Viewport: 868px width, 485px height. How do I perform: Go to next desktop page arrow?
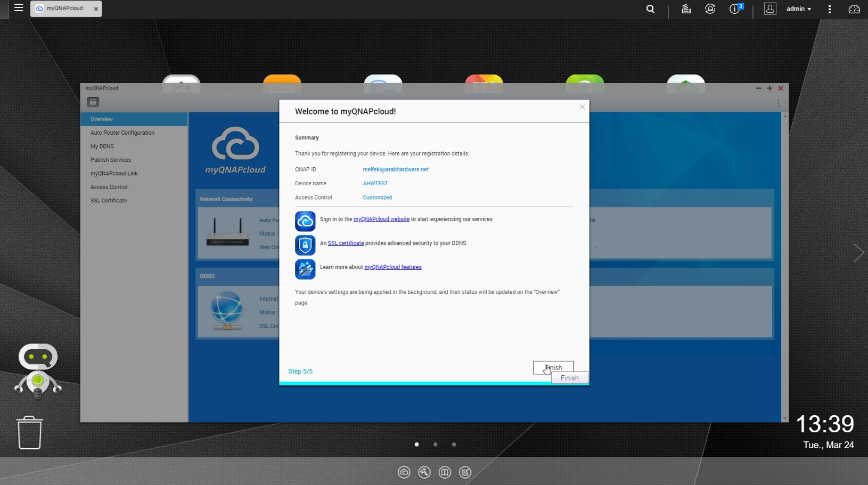(858, 253)
